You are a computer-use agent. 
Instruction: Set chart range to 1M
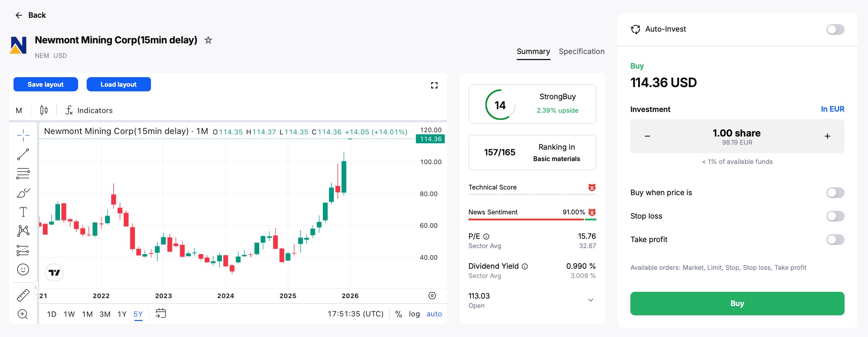[x=87, y=314]
